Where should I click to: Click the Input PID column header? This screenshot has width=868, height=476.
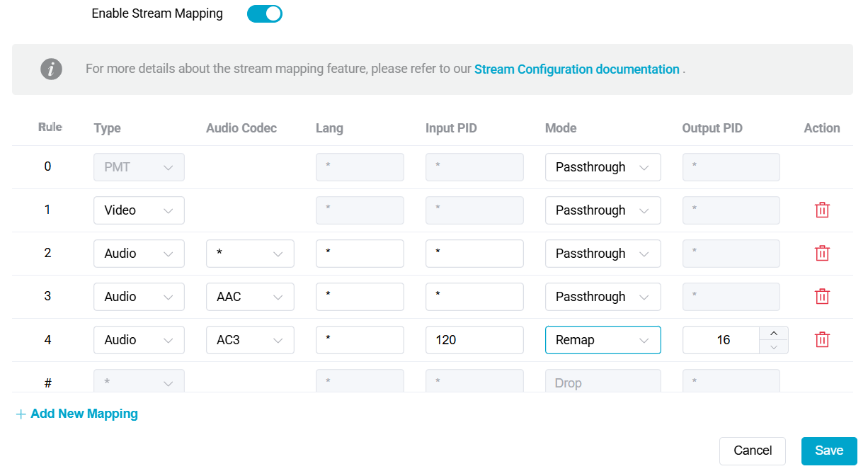click(x=451, y=128)
